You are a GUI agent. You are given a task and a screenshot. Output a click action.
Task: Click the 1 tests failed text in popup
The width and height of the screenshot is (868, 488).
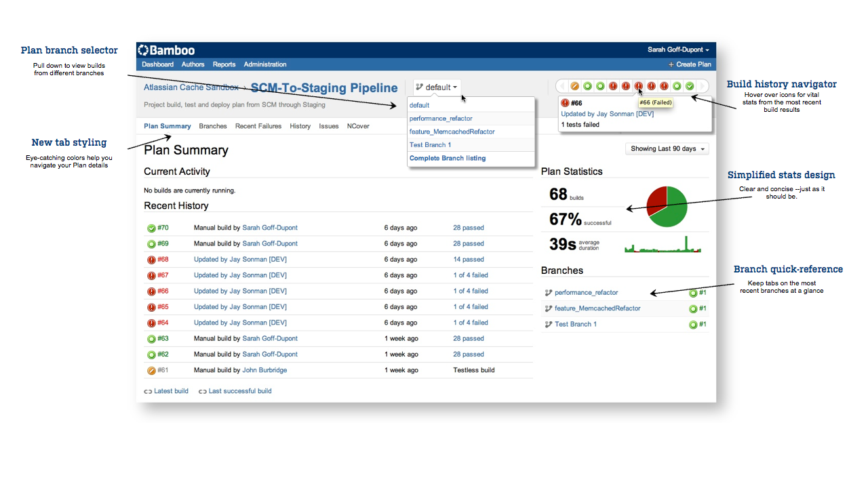click(x=580, y=125)
